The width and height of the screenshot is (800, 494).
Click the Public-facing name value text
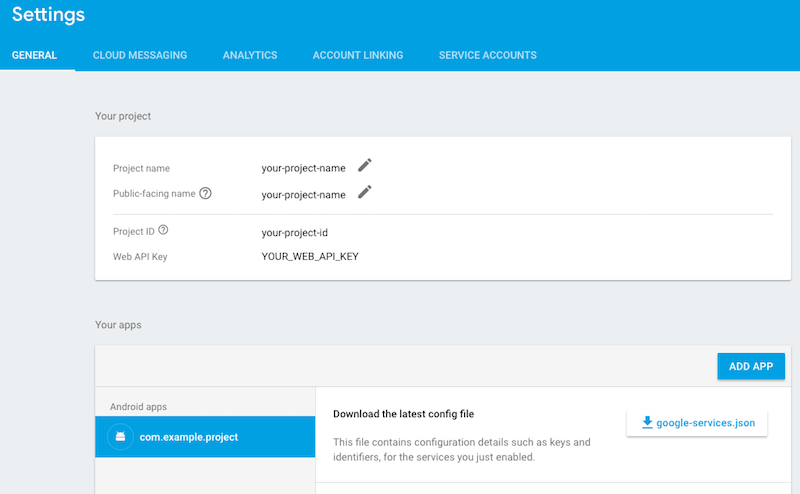coord(304,195)
